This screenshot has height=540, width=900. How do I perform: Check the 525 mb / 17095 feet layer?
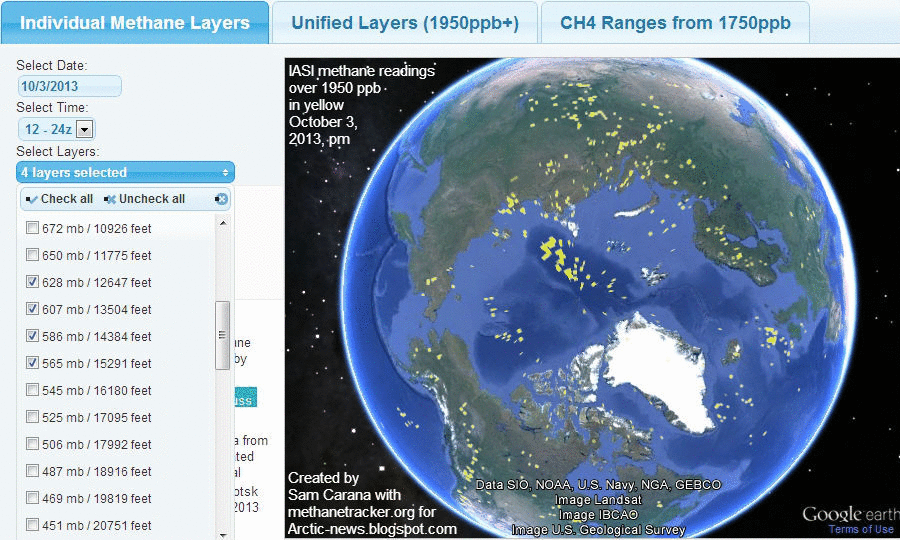[32, 417]
